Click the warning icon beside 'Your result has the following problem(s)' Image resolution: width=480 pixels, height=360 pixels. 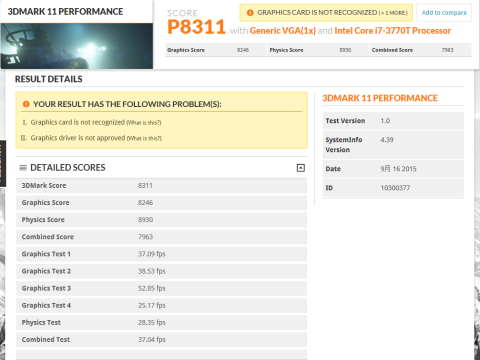point(26,104)
